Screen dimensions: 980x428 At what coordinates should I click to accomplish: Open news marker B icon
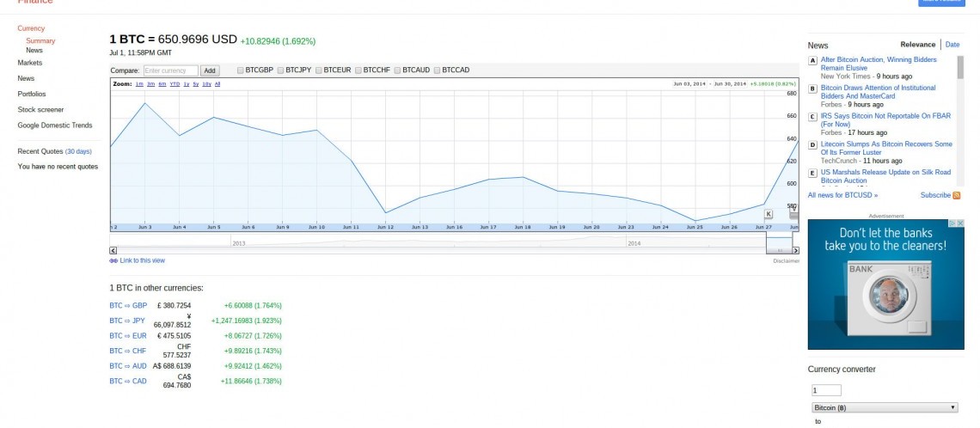(812, 89)
